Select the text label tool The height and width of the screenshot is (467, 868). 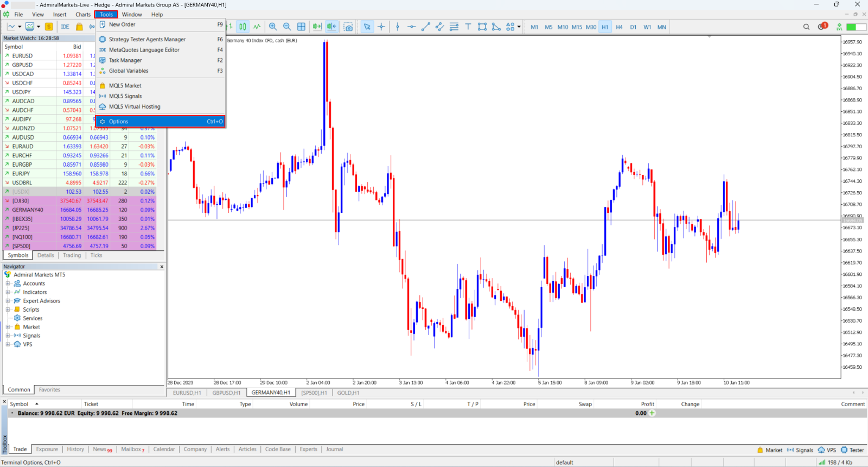tap(468, 27)
